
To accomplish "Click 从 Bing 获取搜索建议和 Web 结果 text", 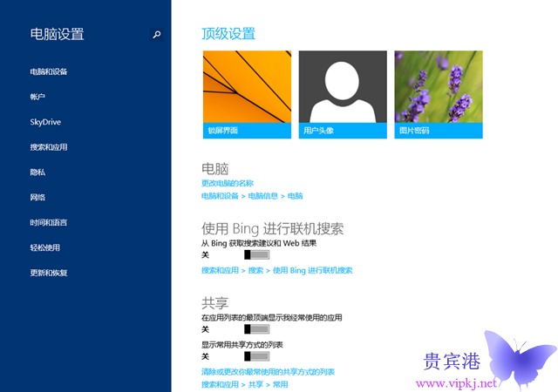I will pos(259,243).
